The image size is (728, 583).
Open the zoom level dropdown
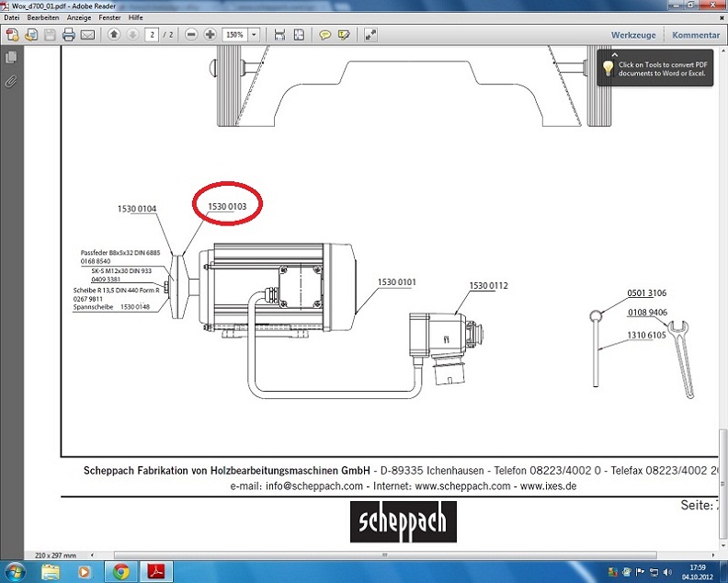(254, 35)
